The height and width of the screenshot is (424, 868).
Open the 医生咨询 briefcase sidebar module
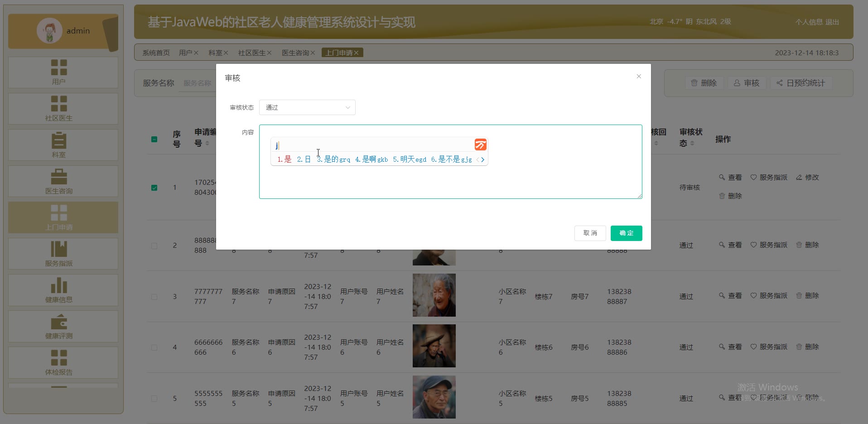click(x=63, y=181)
